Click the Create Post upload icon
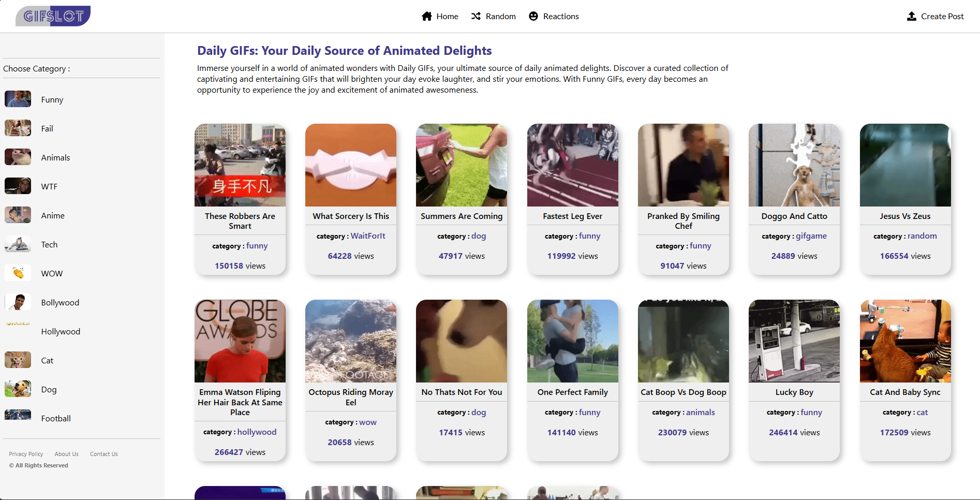The width and height of the screenshot is (980, 500). click(x=912, y=17)
